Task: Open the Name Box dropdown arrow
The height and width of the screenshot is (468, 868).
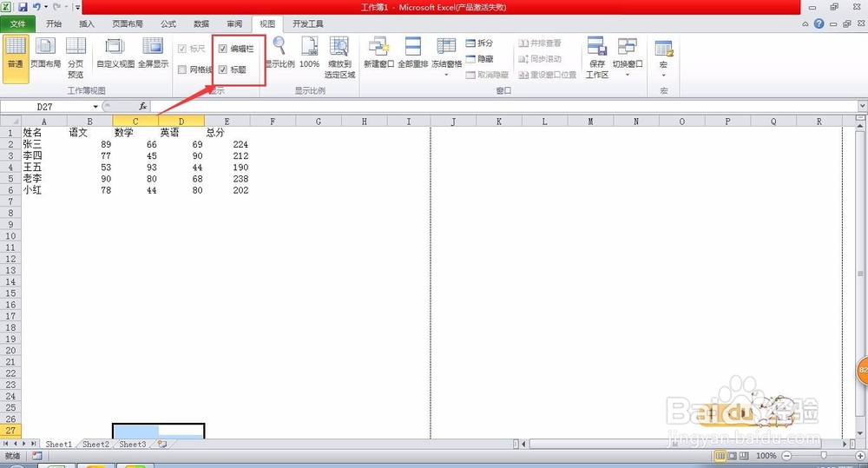Action: (95, 106)
